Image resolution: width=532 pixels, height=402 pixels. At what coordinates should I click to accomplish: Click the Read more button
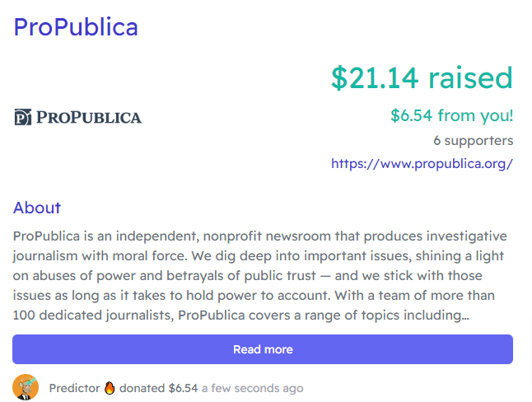263,349
